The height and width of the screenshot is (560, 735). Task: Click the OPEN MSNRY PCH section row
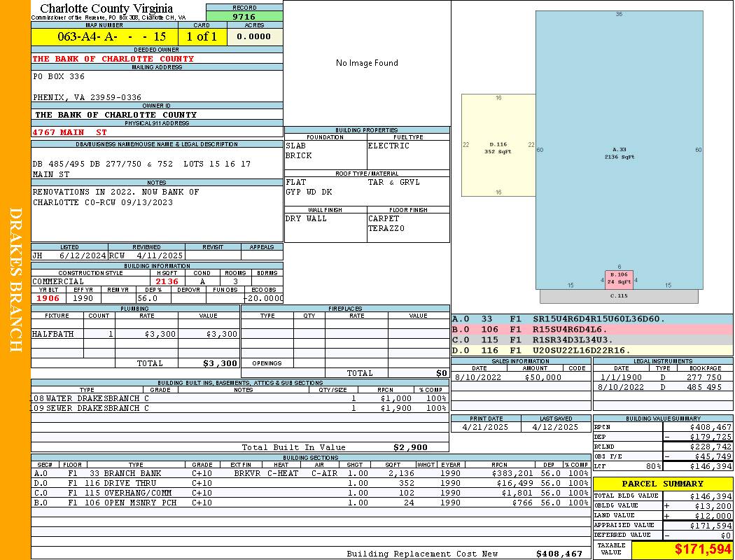311,503
